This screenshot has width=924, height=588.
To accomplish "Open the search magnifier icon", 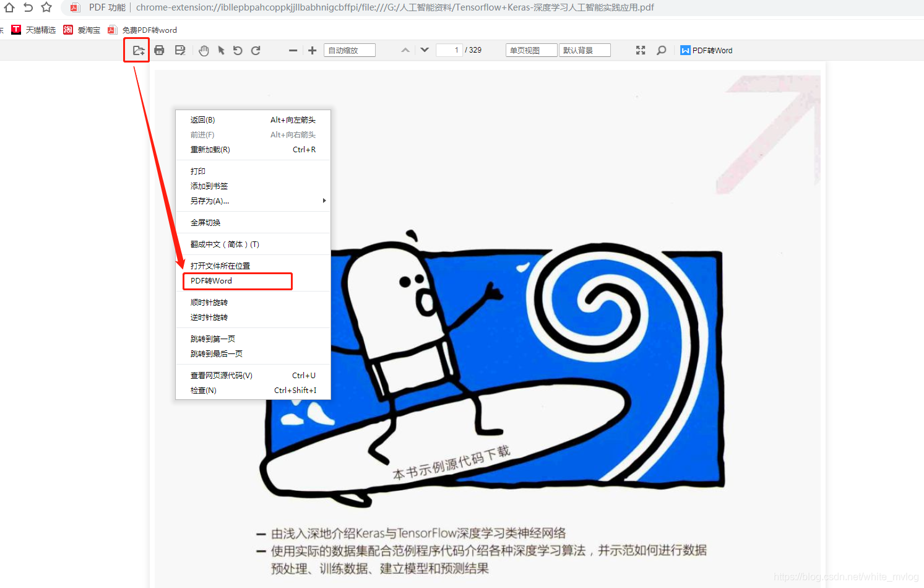I will (662, 50).
